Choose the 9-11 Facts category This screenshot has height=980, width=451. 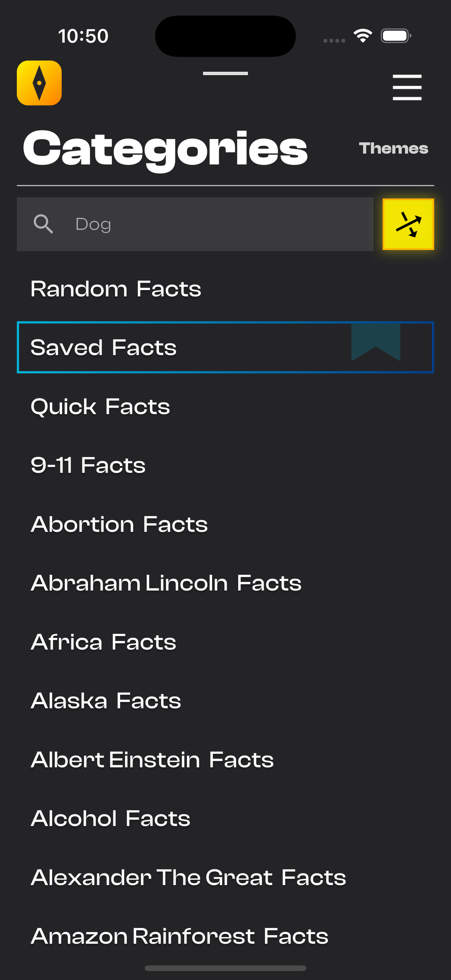tap(225, 465)
